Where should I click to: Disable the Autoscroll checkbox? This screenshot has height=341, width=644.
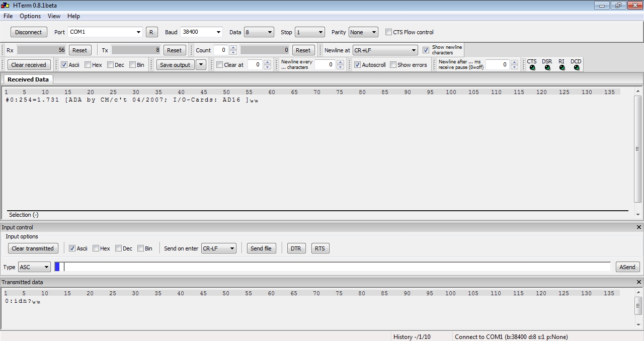[x=357, y=65]
